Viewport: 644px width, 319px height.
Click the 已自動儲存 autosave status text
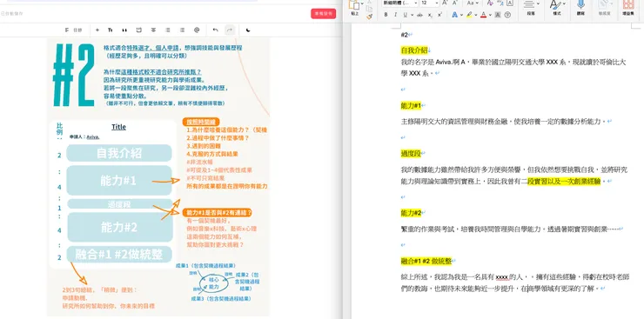(x=11, y=14)
